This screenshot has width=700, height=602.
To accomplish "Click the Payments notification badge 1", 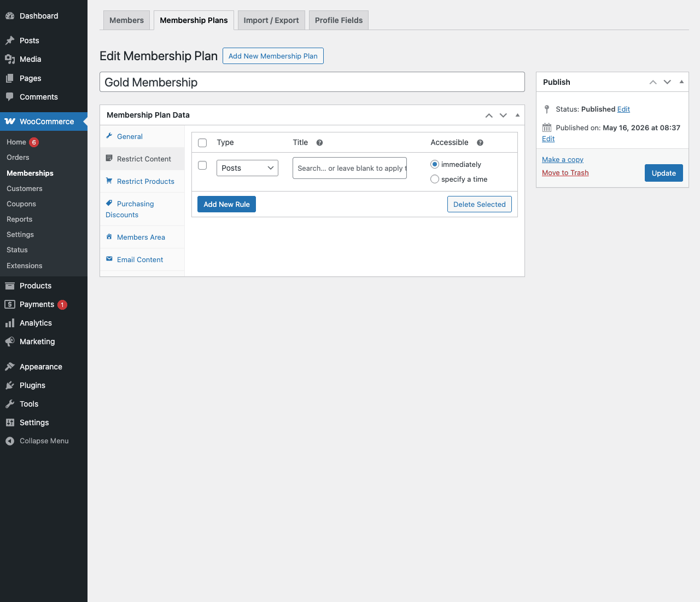I will pyautogui.click(x=62, y=305).
